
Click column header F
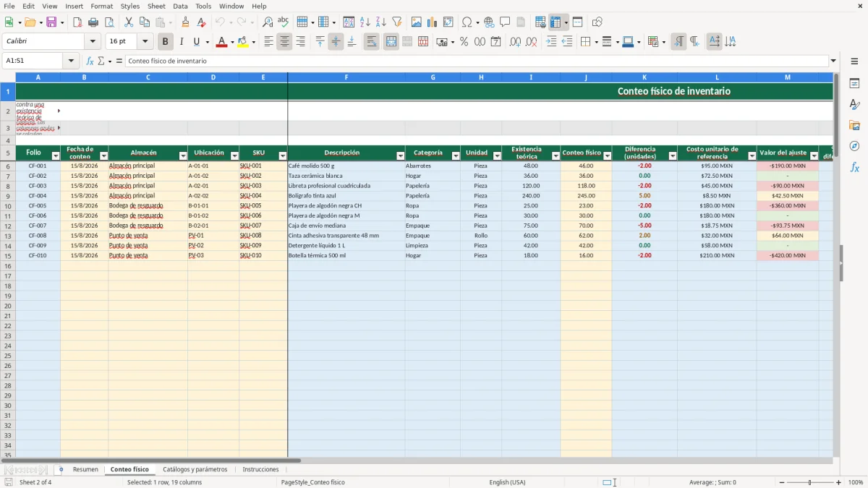tap(346, 77)
